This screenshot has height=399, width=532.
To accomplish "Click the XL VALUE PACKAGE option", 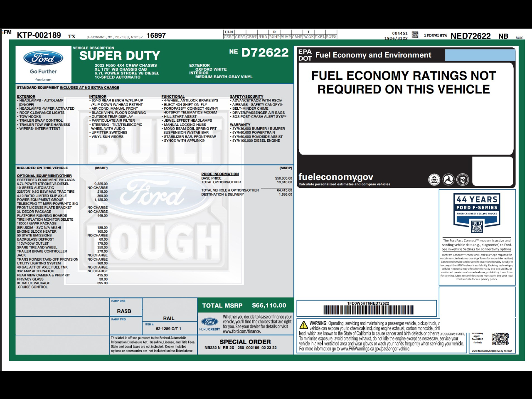I will 33,283.
